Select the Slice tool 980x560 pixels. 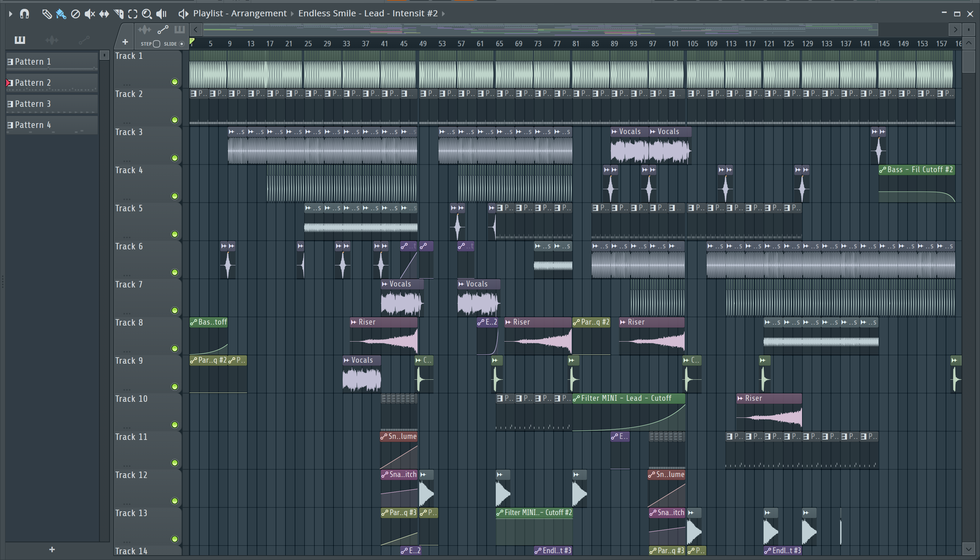coord(118,14)
